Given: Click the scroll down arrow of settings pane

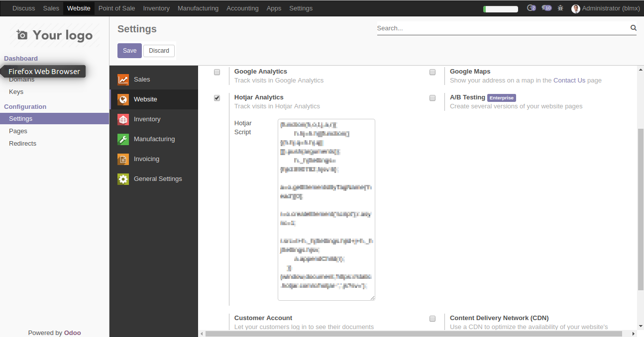Looking at the screenshot, I should pos(641,327).
